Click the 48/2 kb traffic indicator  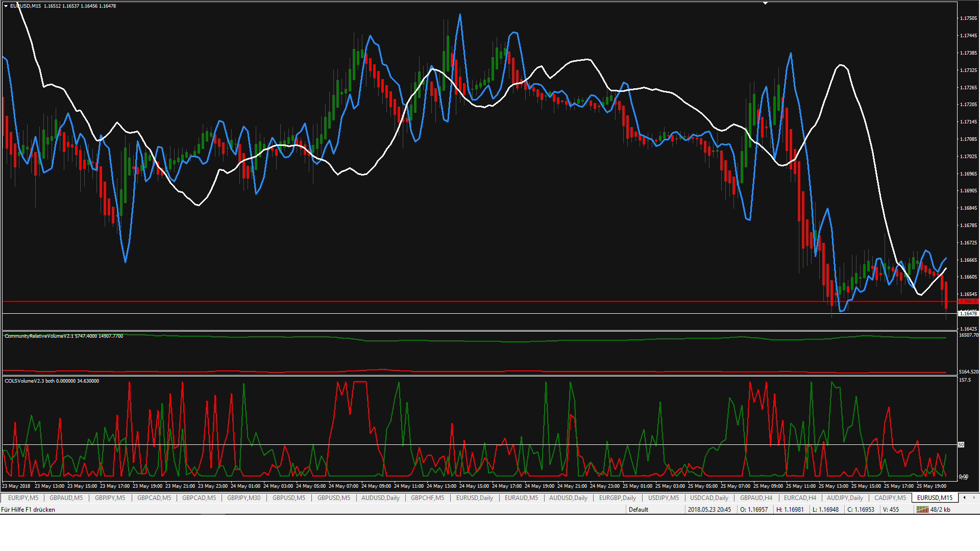point(940,510)
